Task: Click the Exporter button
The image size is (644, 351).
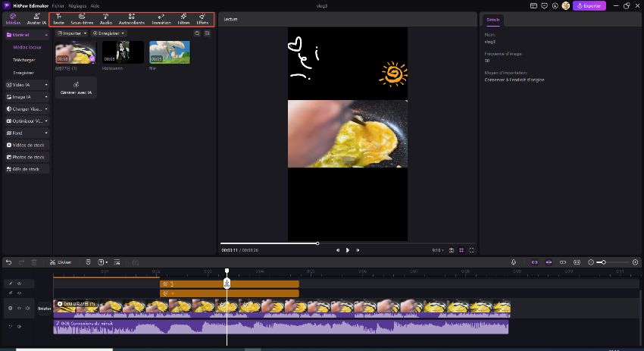Action: pyautogui.click(x=589, y=5)
